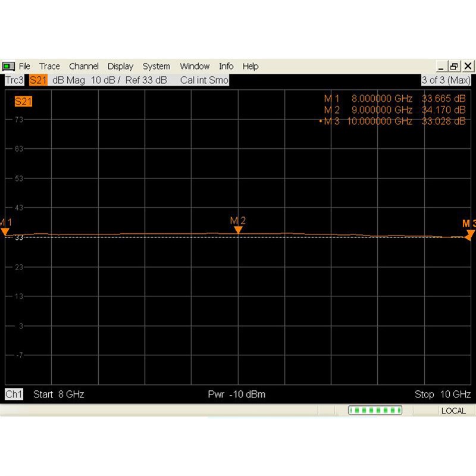This screenshot has width=476, height=476.
Task: Close the analyzer window
Action: pos(468,66)
